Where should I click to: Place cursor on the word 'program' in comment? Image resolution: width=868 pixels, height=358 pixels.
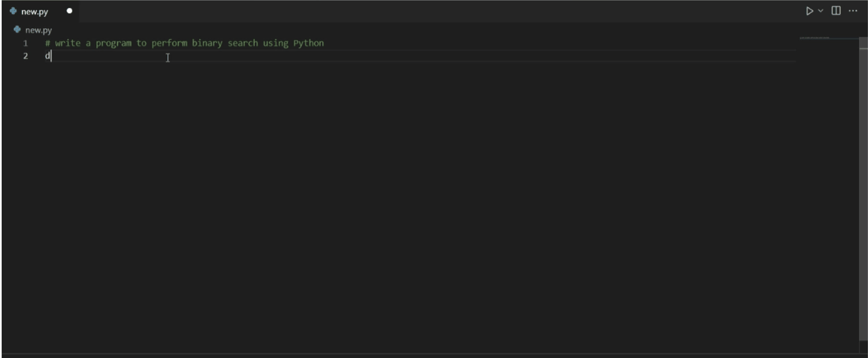tap(113, 43)
